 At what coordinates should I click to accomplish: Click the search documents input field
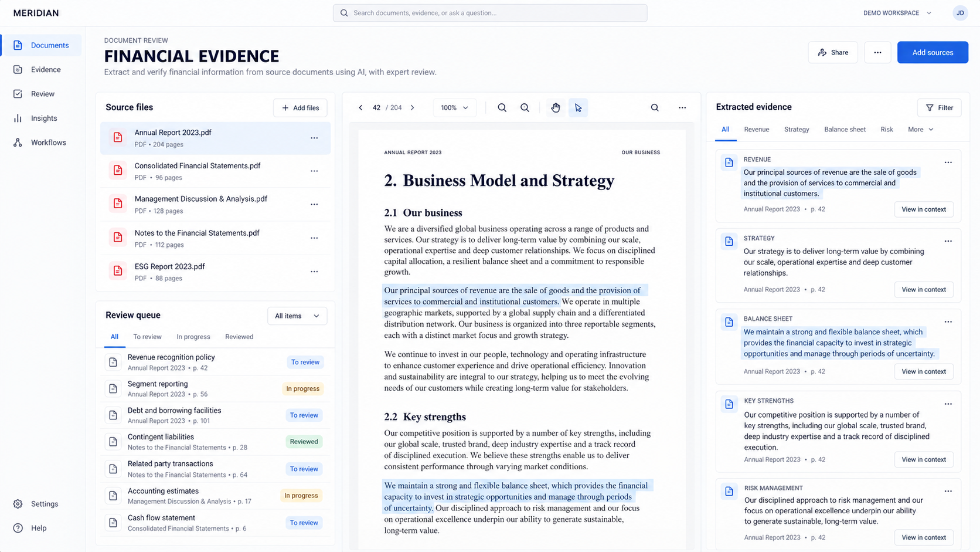[x=490, y=13]
